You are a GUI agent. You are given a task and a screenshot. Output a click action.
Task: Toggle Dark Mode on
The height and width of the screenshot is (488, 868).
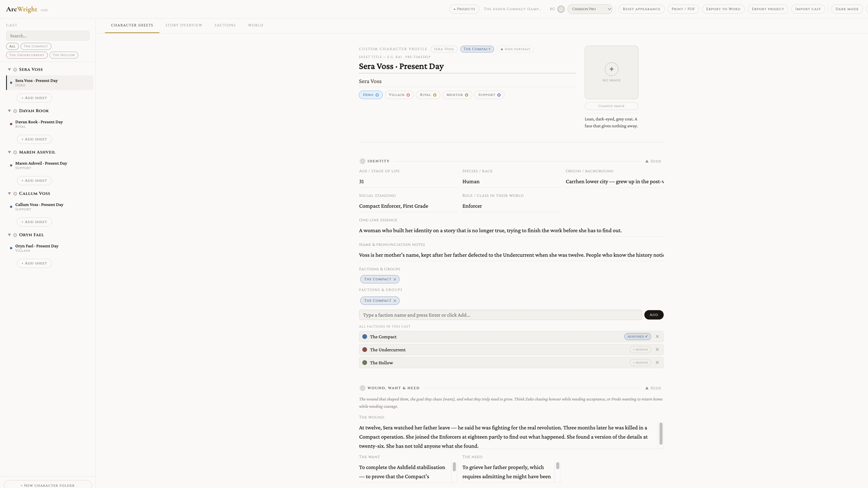click(x=846, y=9)
